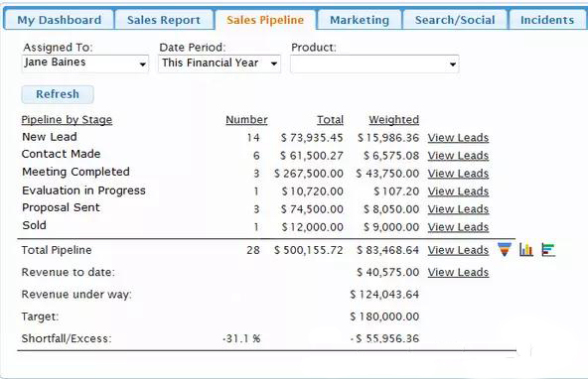Click the New Lead count 14
588x379 pixels.
[253, 138]
